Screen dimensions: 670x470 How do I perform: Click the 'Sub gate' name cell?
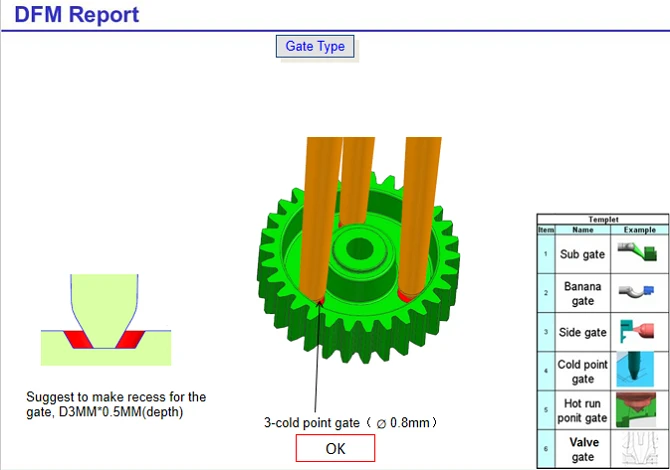(582, 254)
